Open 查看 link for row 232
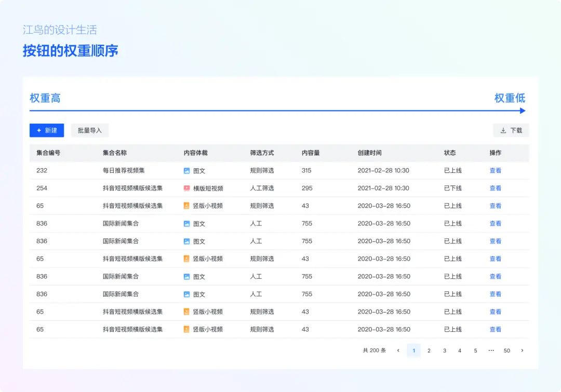The width and height of the screenshot is (561, 392). 495,171
